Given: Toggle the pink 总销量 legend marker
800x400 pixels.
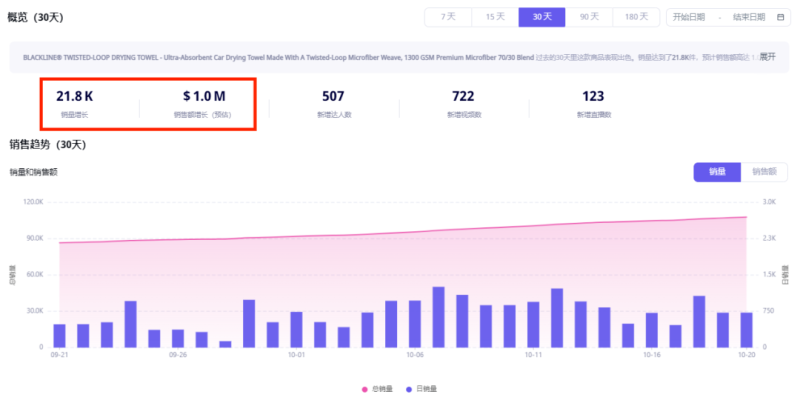Looking at the screenshot, I should pos(365,388).
